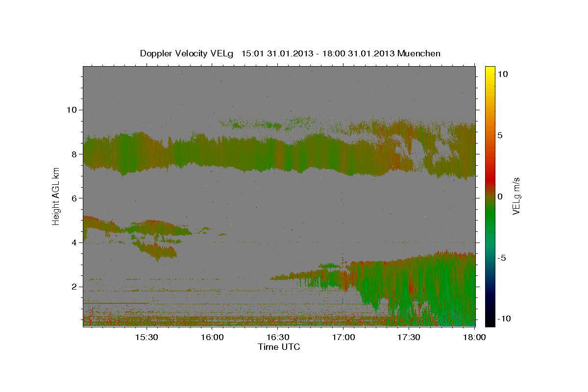The width and height of the screenshot is (588, 392).
Task: Click the 15:30 time tick label
Action: click(x=147, y=338)
